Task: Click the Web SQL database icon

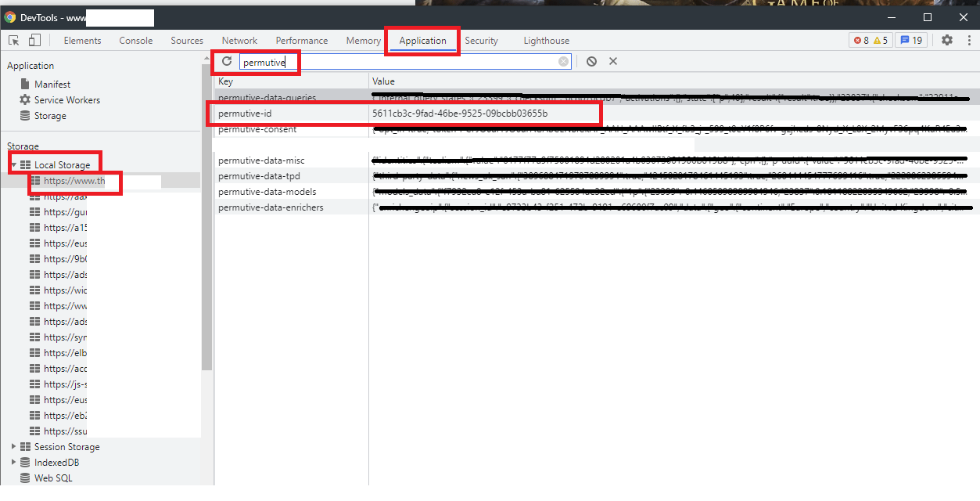Action: coord(25,478)
